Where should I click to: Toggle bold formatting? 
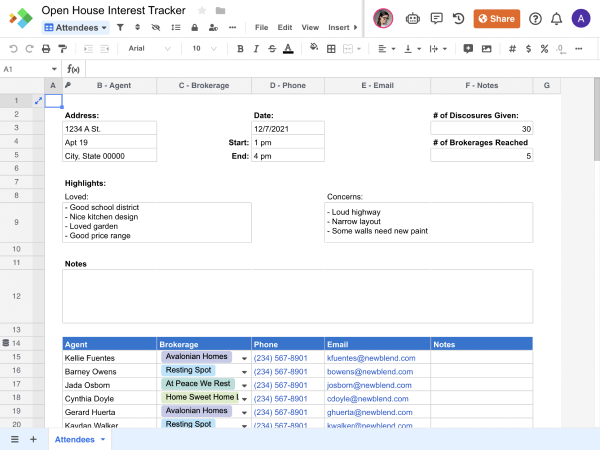[240, 49]
